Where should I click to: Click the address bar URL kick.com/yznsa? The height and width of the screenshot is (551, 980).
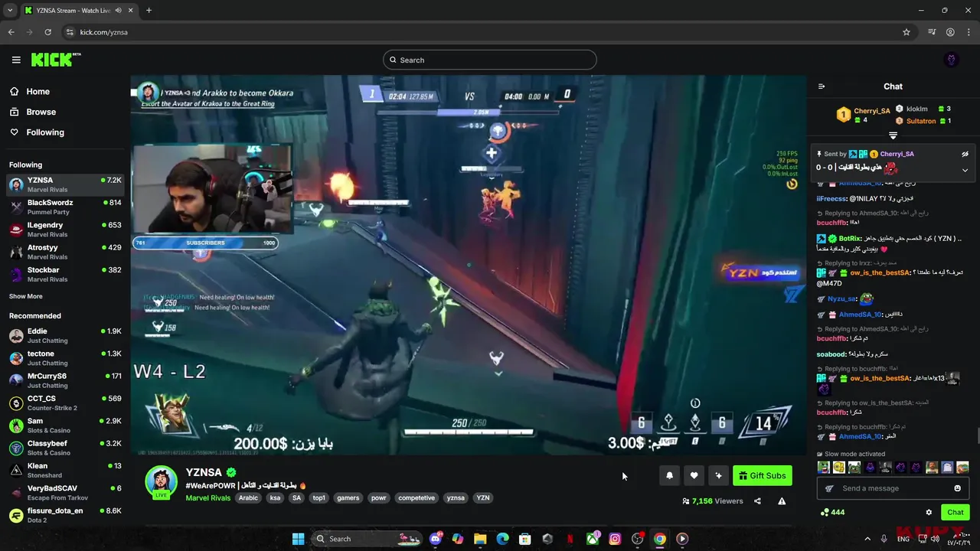pyautogui.click(x=103, y=32)
